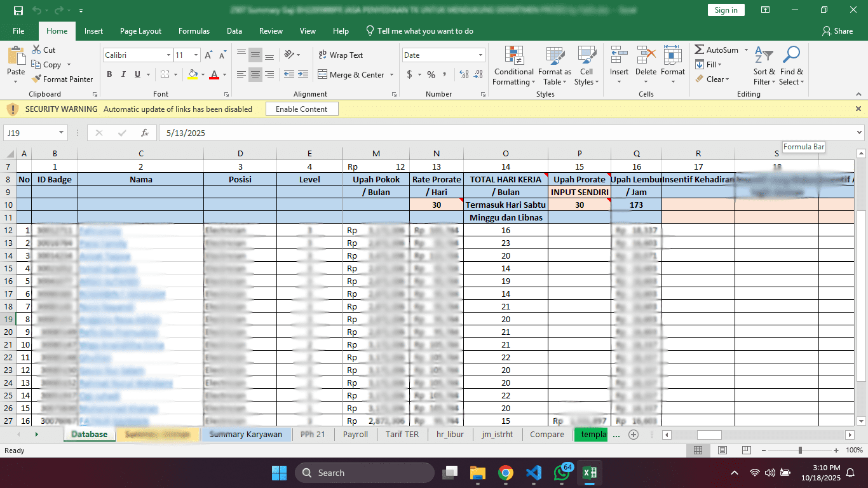Click the Sign in button
The width and height of the screenshot is (868, 488).
(x=726, y=10)
